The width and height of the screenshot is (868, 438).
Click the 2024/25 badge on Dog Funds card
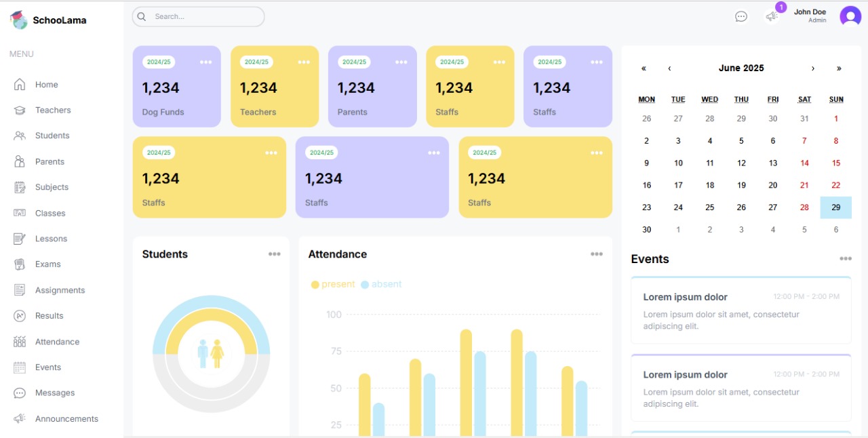(159, 62)
